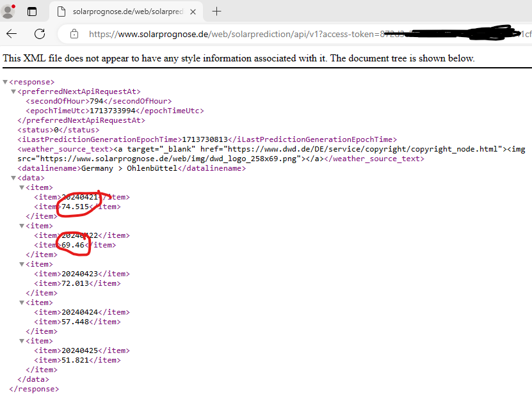Open the browser profile avatar
This screenshot has height=401, width=532.
8,11
